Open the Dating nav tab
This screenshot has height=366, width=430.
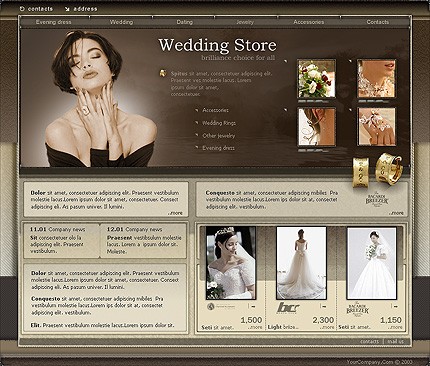pos(185,22)
